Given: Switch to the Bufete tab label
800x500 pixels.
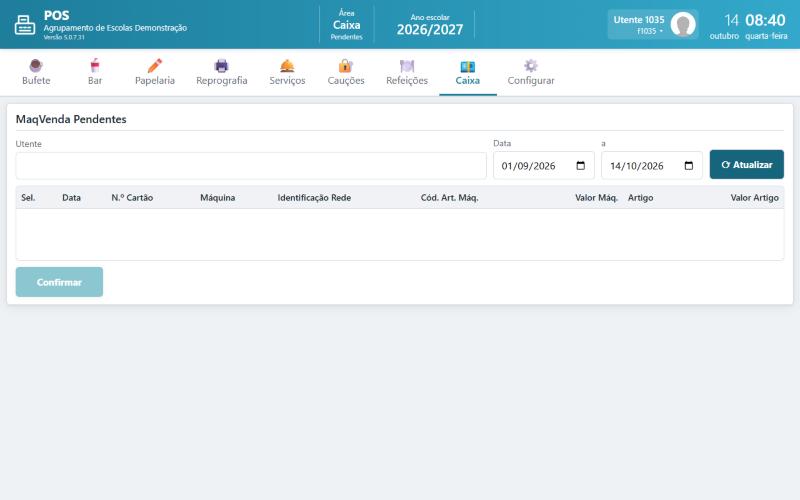Looking at the screenshot, I should tap(36, 81).
